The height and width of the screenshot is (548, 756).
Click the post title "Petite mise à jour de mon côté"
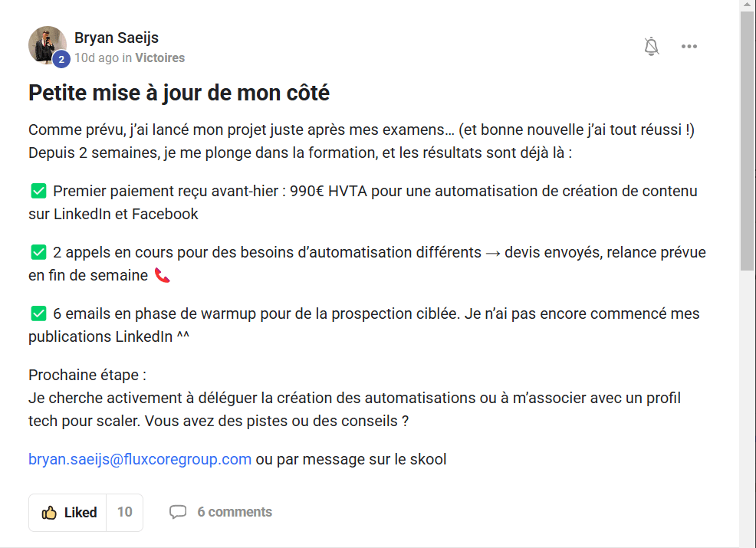[x=179, y=93]
